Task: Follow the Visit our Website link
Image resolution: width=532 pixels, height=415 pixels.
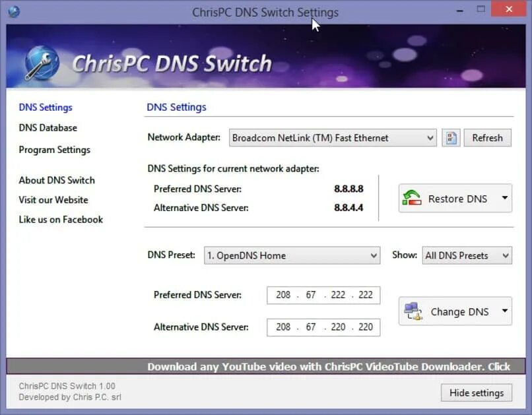Action: point(53,200)
